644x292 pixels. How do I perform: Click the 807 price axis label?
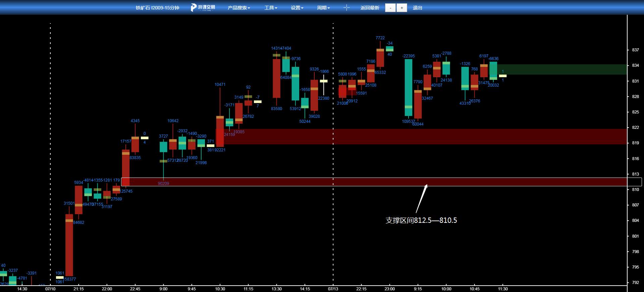pyautogui.click(x=635, y=205)
